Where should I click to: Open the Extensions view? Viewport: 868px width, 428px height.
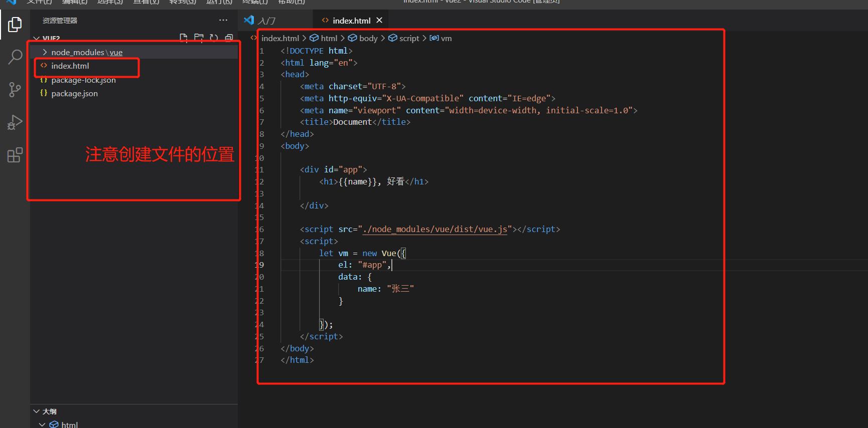15,155
